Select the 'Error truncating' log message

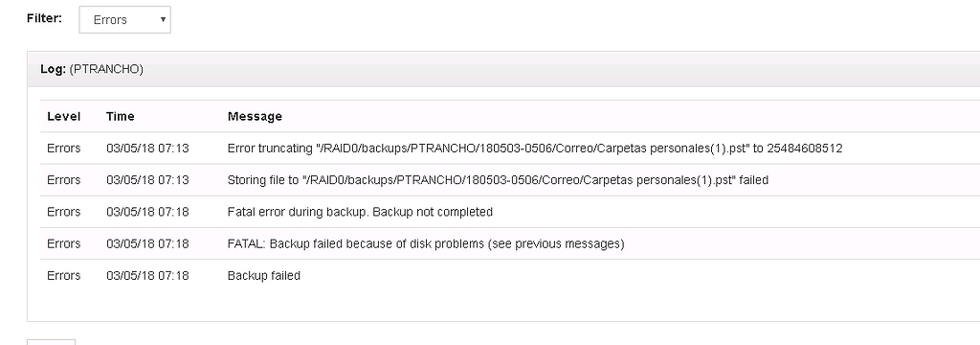point(534,149)
